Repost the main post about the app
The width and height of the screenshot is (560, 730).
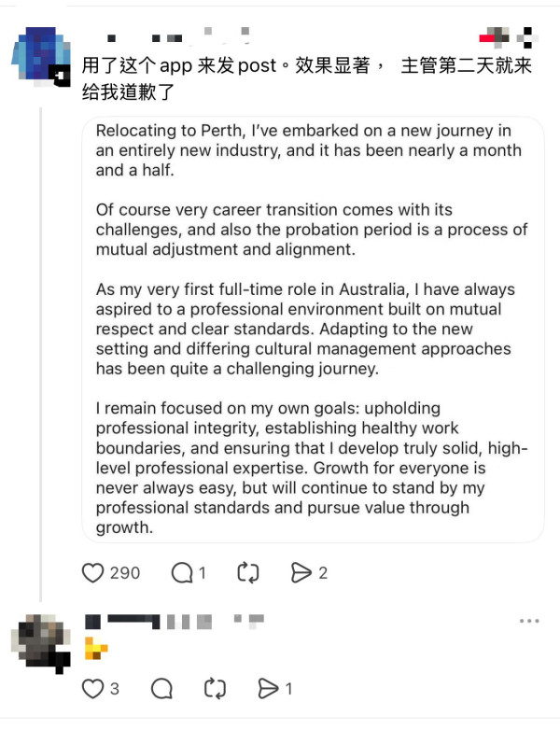248,572
